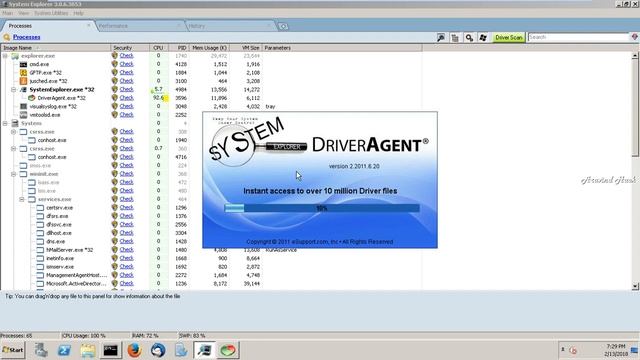Click the trash/clean icon in the toolbar

[x=455, y=38]
